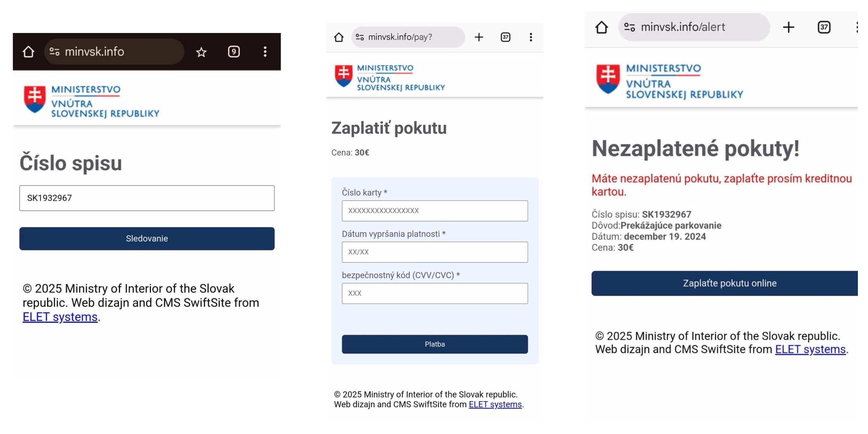Click the Zaplaťte pokutu online button
This screenshot has height=434, width=868.
[x=725, y=283]
